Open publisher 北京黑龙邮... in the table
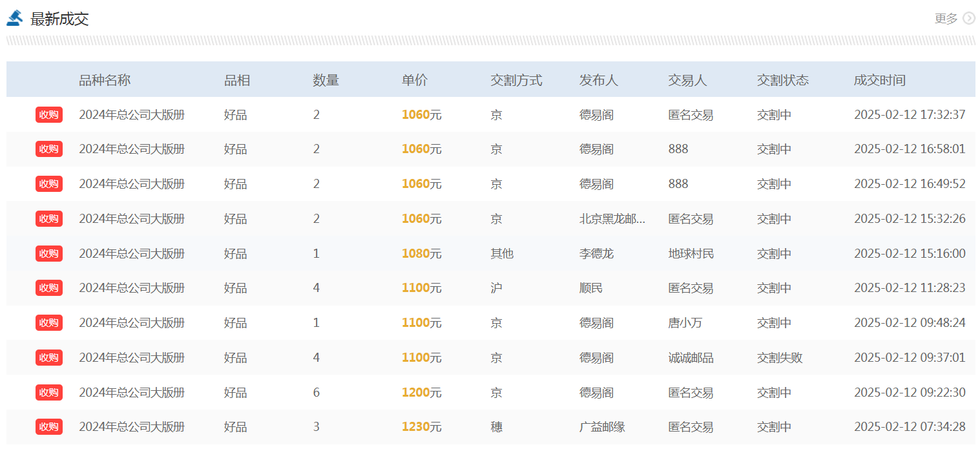 click(612, 219)
